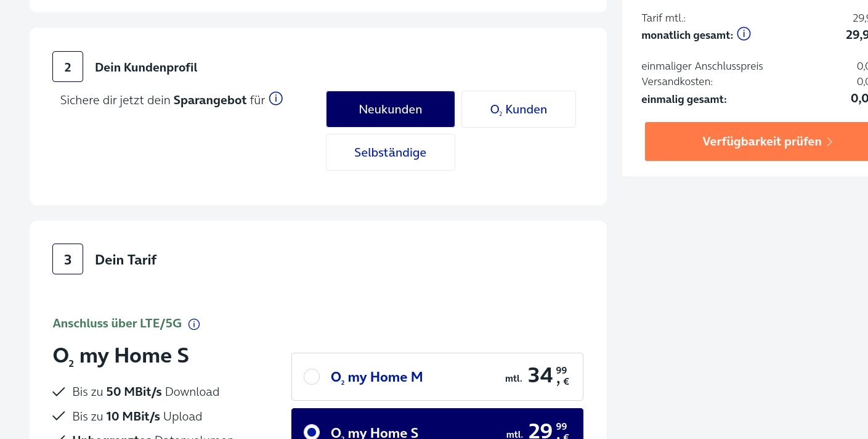
Task: Choose the Selbständige profile option
Action: point(391,152)
